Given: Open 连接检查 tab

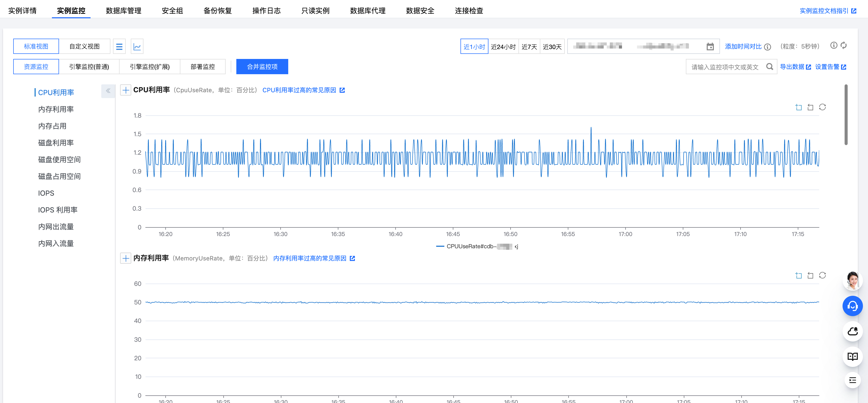Looking at the screenshot, I should [x=469, y=11].
